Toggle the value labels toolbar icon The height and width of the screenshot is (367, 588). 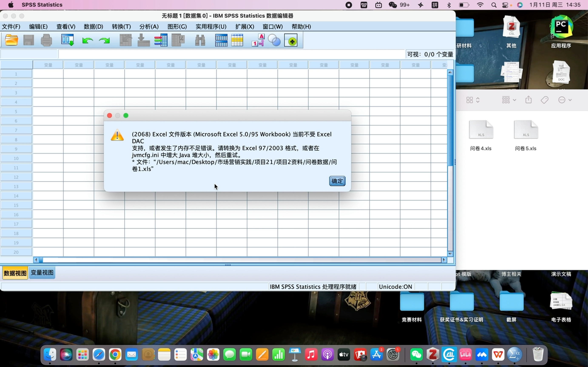coord(258,40)
